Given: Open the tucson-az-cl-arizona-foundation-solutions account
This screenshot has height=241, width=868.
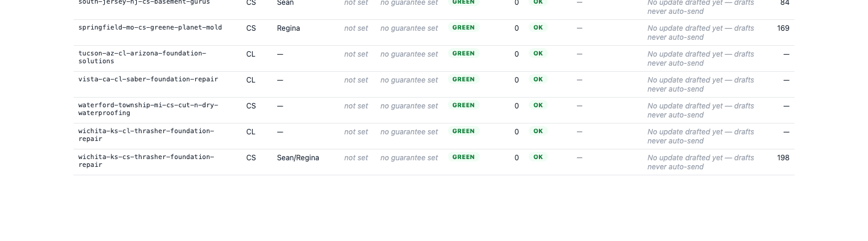Looking at the screenshot, I should pos(142,57).
